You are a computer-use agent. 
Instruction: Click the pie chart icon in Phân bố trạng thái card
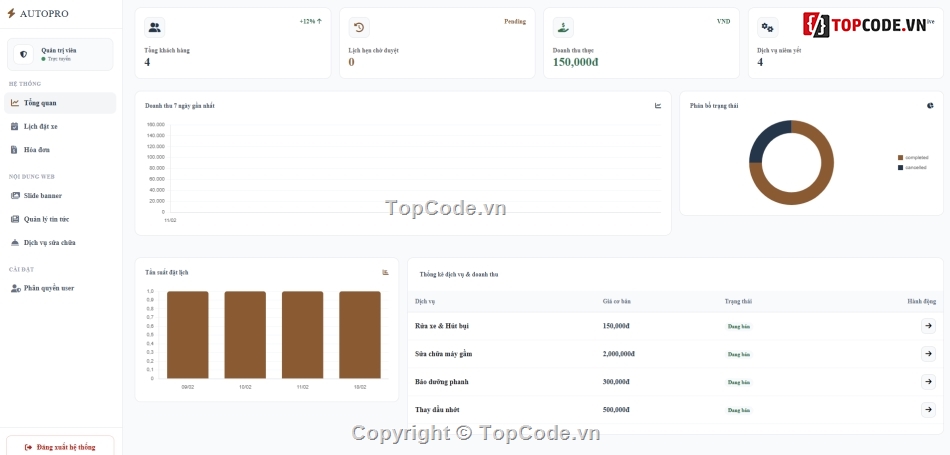point(930,105)
